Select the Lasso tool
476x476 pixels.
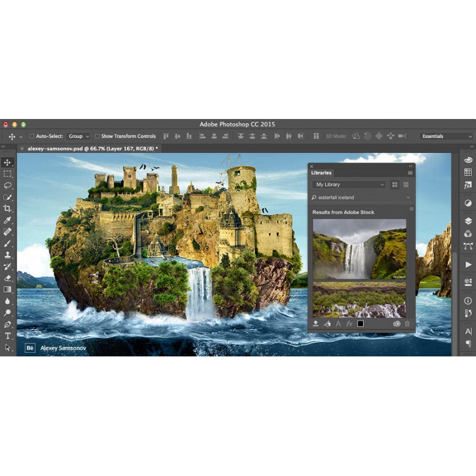(x=8, y=186)
